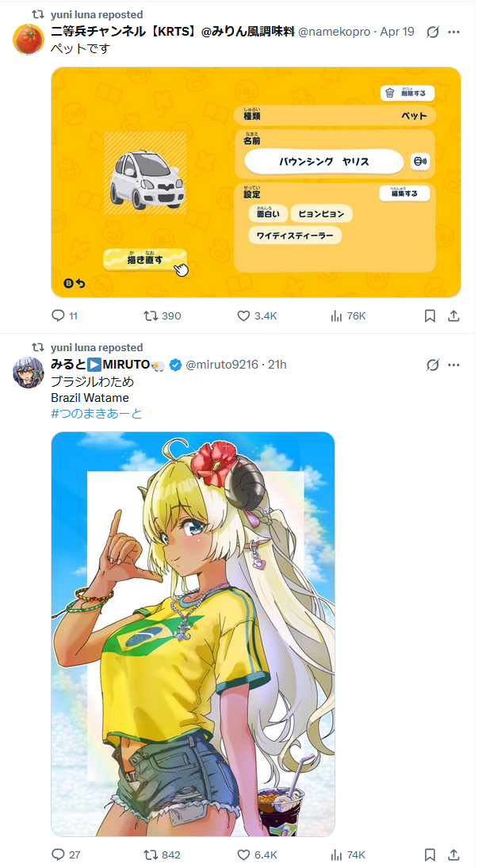
Task: Open the tomato profile avatar
Action: coord(29,40)
